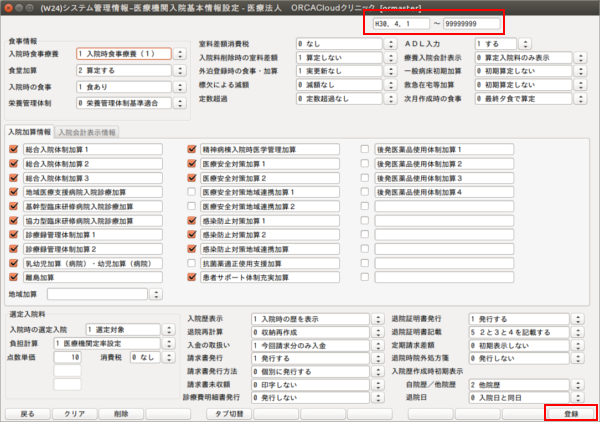This screenshot has height=422, width=600.
Task: Toggle 抗菌薬適正使用支援加算 checkbox
Action: coord(192,261)
